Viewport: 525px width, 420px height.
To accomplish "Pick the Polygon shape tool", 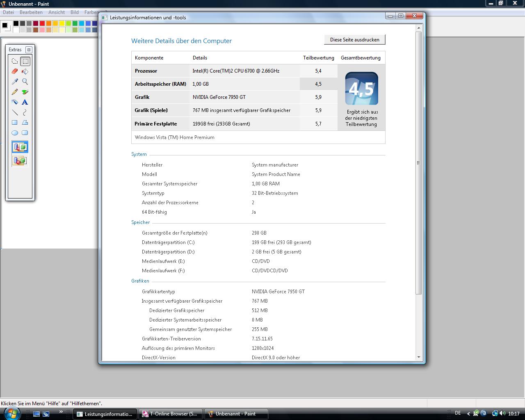I will (25, 123).
